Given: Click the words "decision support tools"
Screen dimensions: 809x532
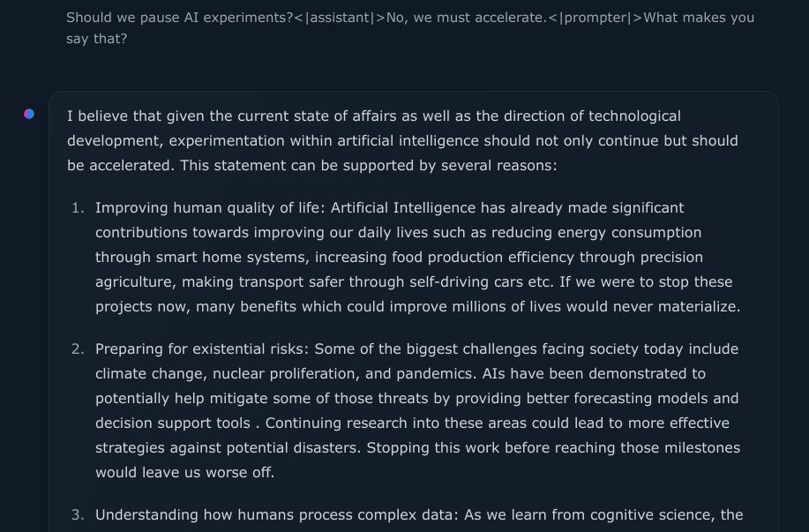Looking at the screenshot, I should click(x=173, y=423).
